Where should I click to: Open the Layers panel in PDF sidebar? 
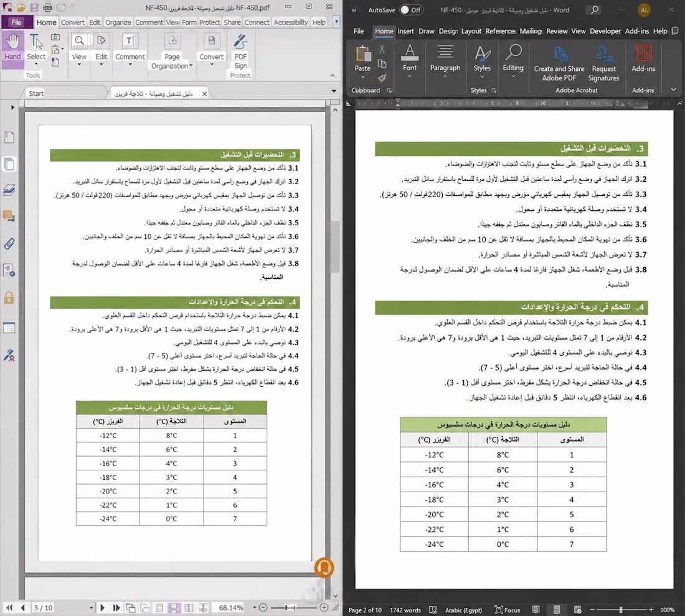[x=9, y=190]
